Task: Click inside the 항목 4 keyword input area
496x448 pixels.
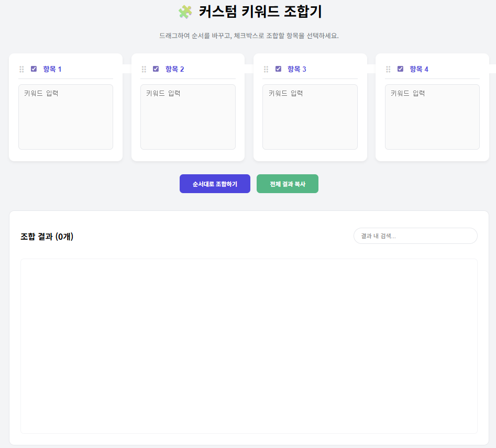Action: pyautogui.click(x=432, y=116)
